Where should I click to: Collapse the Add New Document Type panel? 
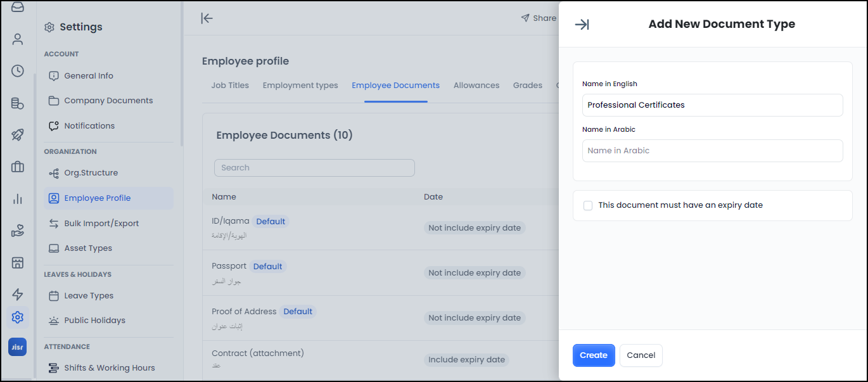click(x=581, y=24)
